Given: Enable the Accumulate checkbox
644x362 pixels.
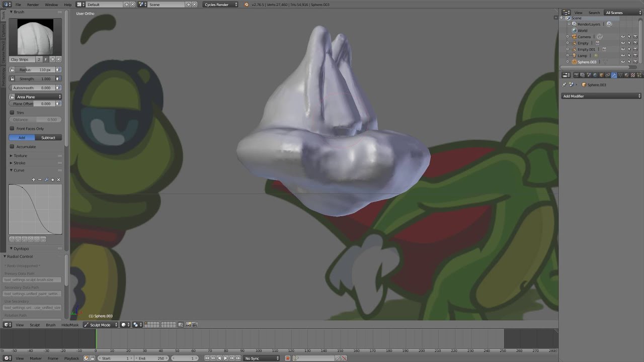Looking at the screenshot, I should click(x=12, y=147).
